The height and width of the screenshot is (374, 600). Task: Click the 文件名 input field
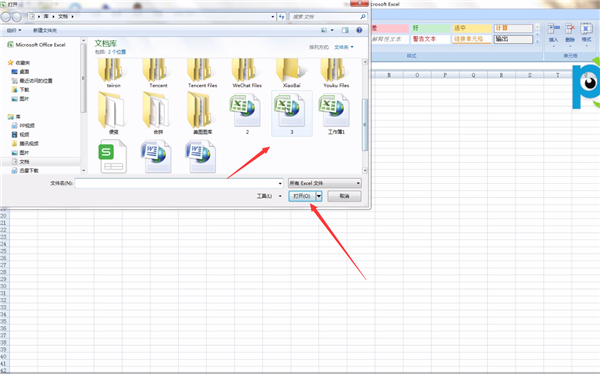(x=179, y=183)
